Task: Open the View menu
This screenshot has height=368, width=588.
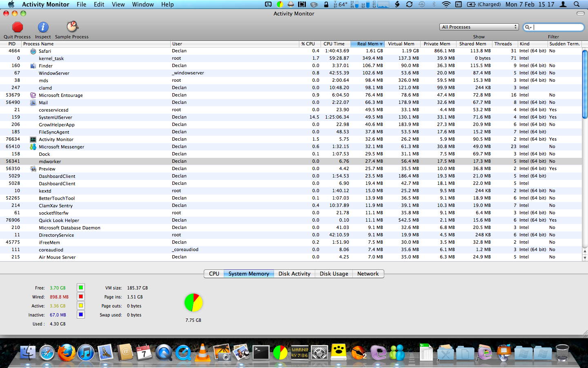Action: 118,4
